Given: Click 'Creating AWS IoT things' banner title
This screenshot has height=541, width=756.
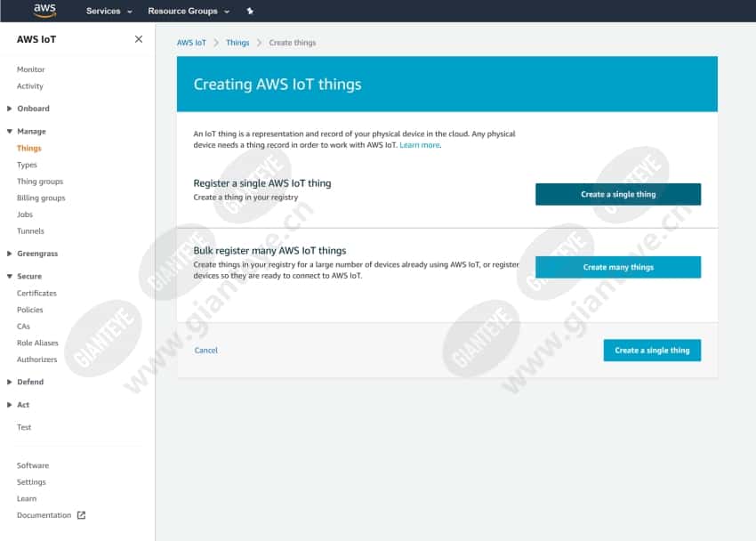Looking at the screenshot, I should coord(277,85).
